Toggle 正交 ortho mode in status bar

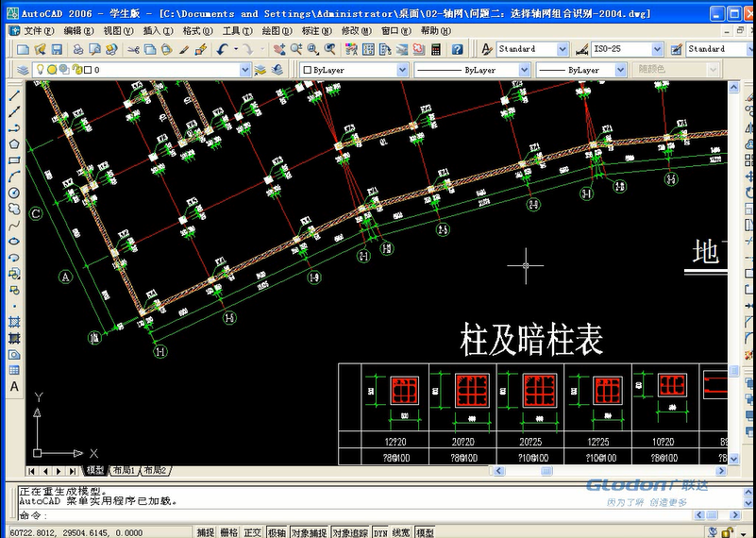tap(252, 532)
